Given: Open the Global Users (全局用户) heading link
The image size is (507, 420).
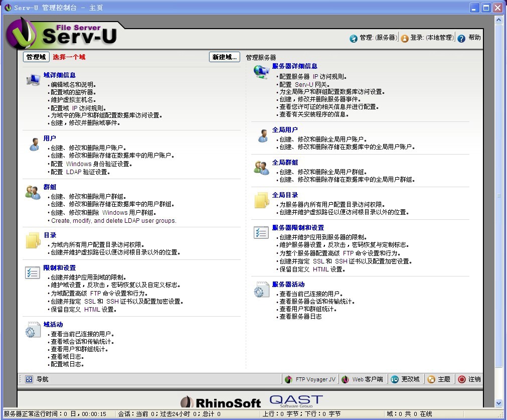Looking at the screenshot, I should click(285, 130).
